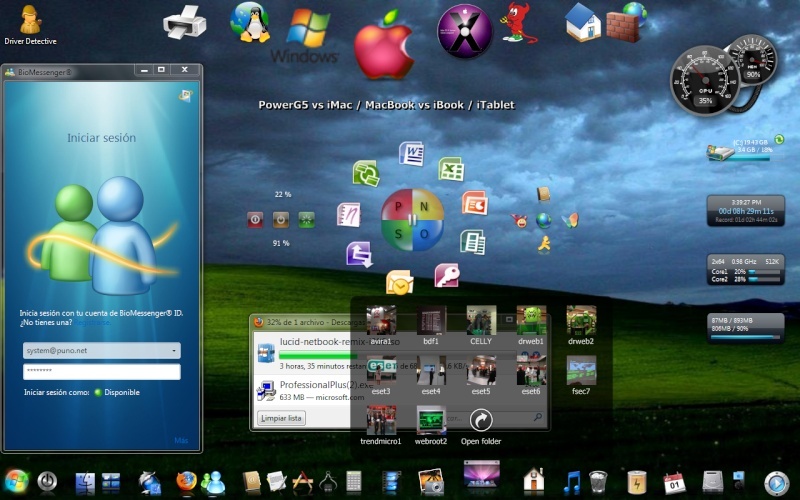This screenshot has height=500, width=800.
Task: Open the Linux Tux penguin globe icon
Action: click(x=249, y=22)
